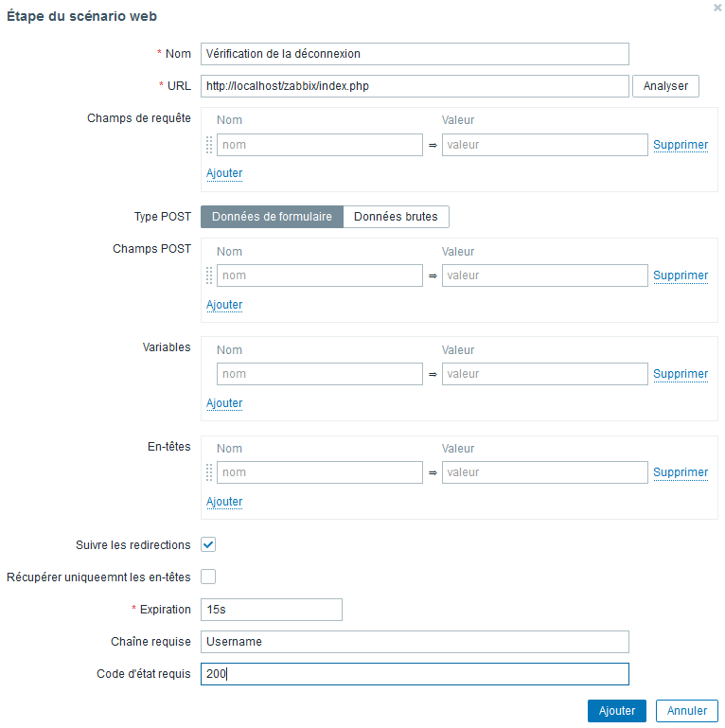Focus the URL input field

tap(415, 86)
